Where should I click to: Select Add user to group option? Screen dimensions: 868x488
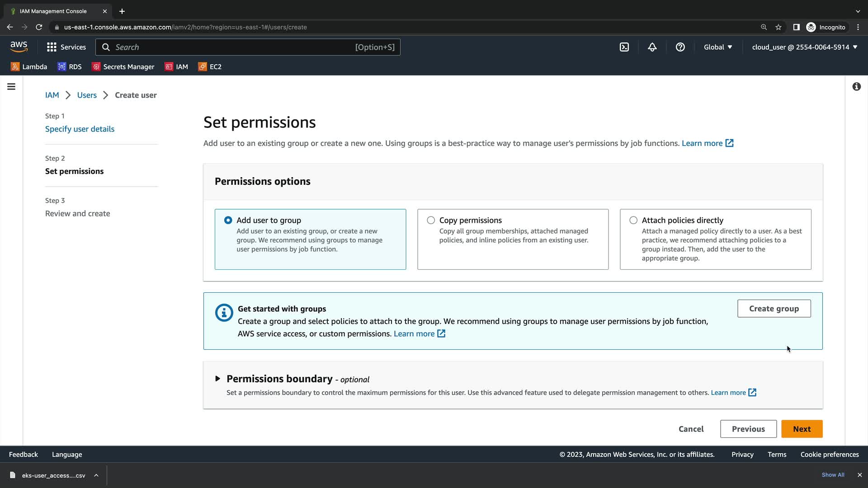(x=228, y=220)
